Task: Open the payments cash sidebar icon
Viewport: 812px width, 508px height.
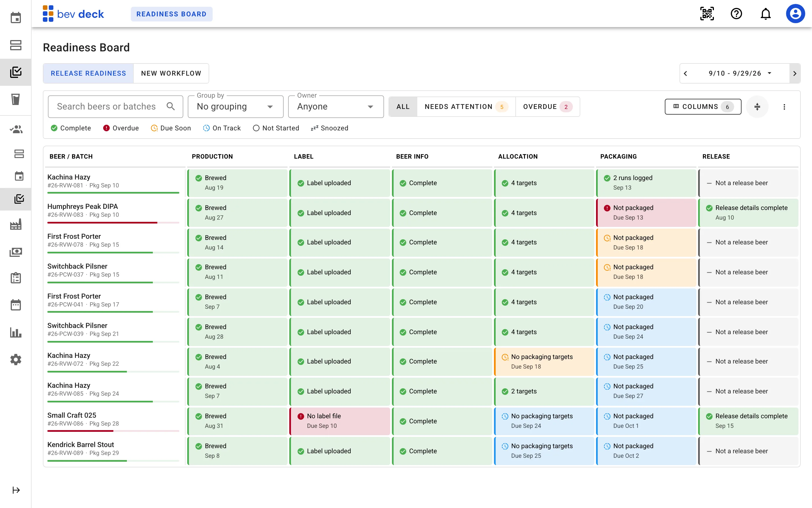Action: [x=16, y=252]
